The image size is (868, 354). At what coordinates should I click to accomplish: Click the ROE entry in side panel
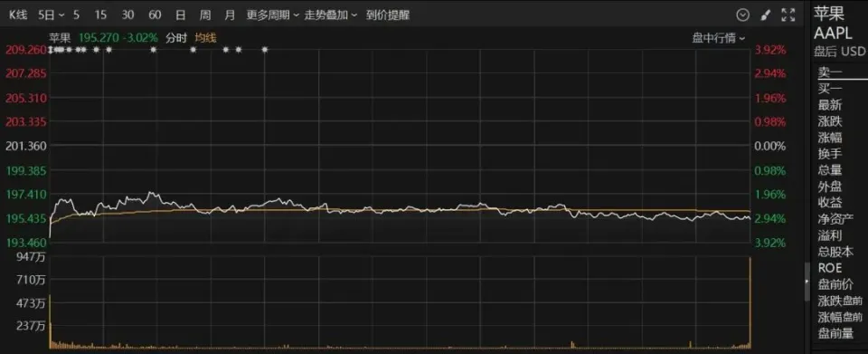click(830, 268)
